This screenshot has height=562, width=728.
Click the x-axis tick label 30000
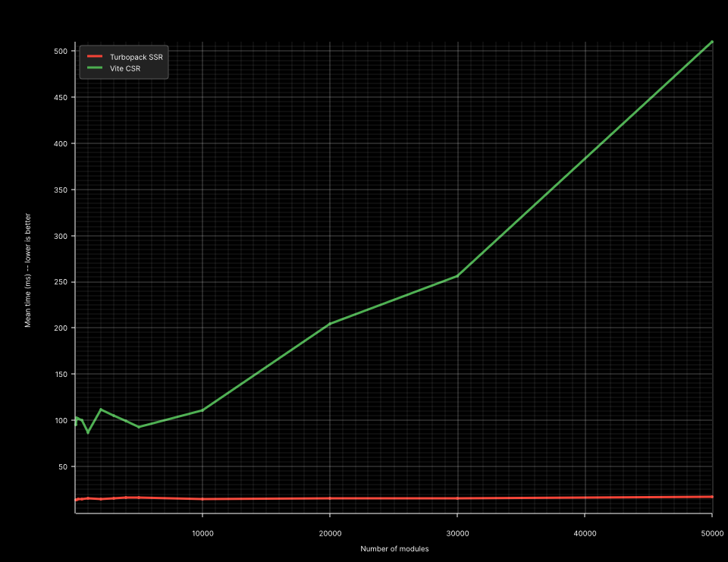click(457, 533)
